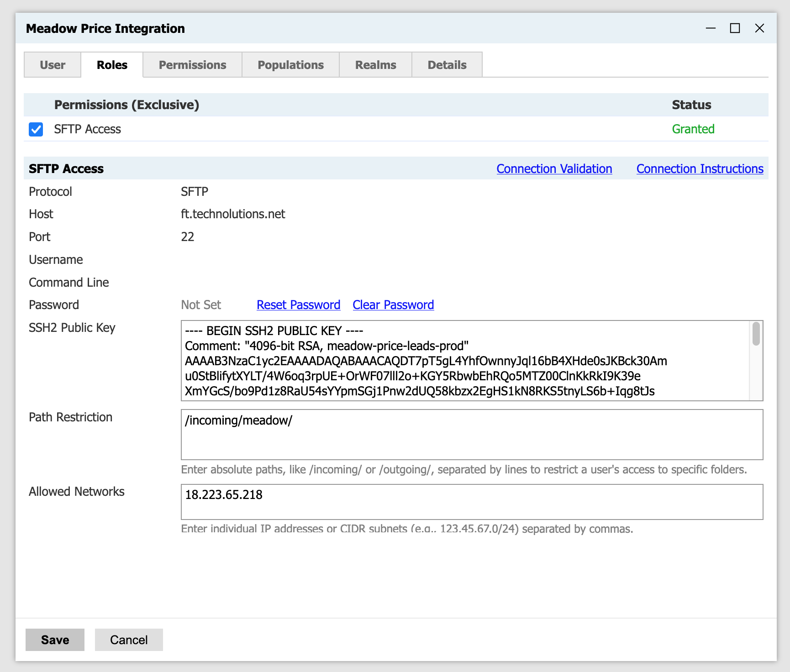Uncheck the SFTP Access checkbox

coord(36,129)
